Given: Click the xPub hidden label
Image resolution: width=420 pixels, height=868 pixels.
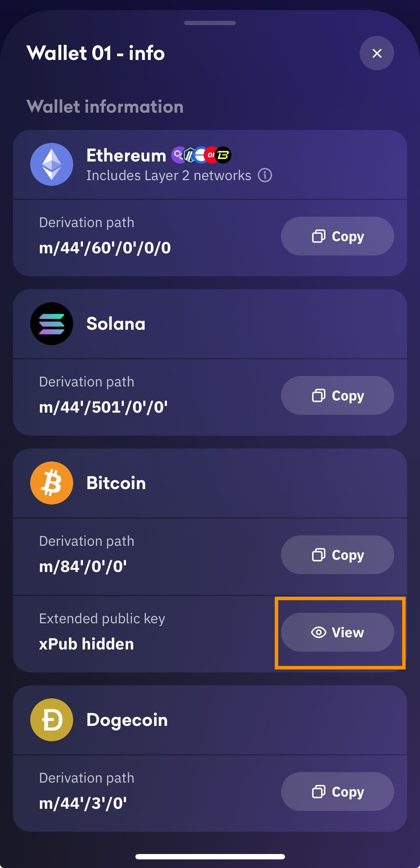Looking at the screenshot, I should pos(86,643).
